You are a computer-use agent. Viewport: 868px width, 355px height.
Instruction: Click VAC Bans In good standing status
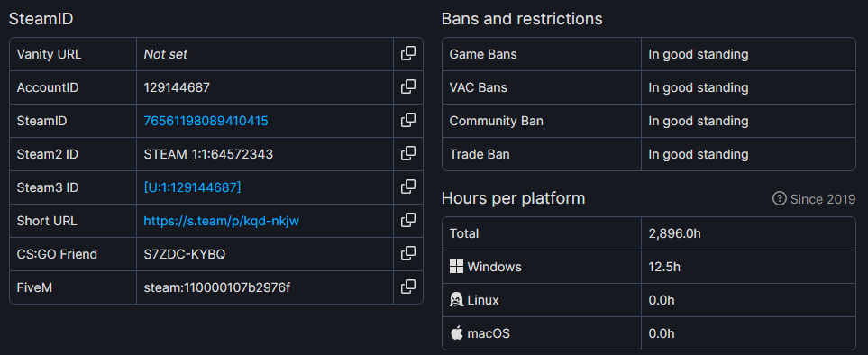pyautogui.click(x=699, y=87)
